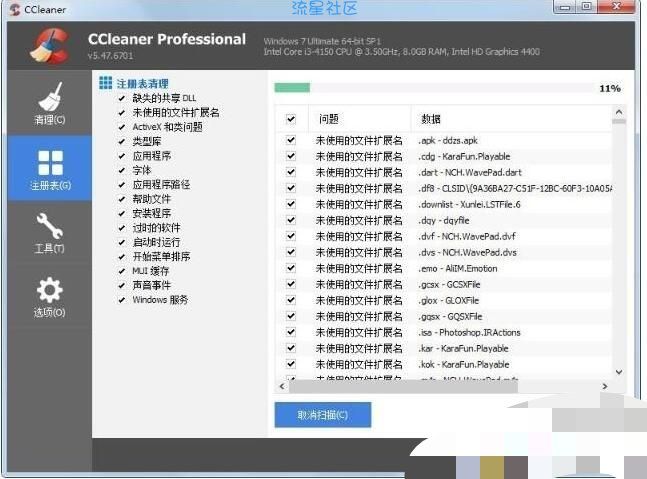Minimize the CCleaner window
The image size is (647, 479).
(565, 6)
